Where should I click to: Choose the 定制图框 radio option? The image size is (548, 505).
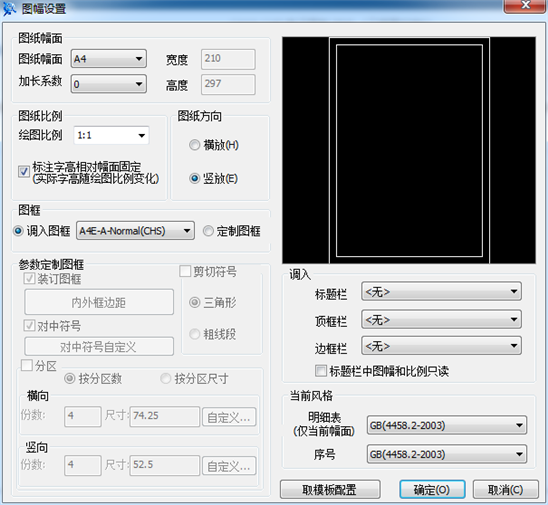208,231
